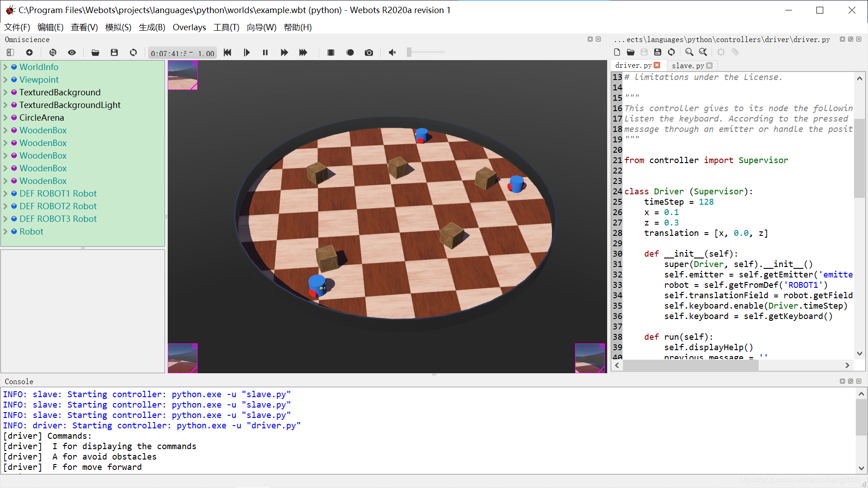Expand the CircleArena node
This screenshot has height=488, width=868.
[5, 117]
